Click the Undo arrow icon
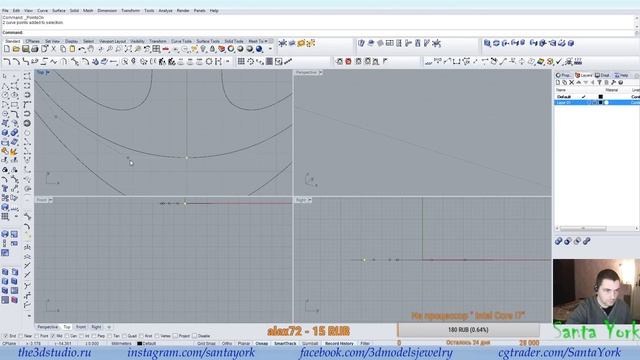Viewport: 640px width, 360px height. (x=82, y=49)
